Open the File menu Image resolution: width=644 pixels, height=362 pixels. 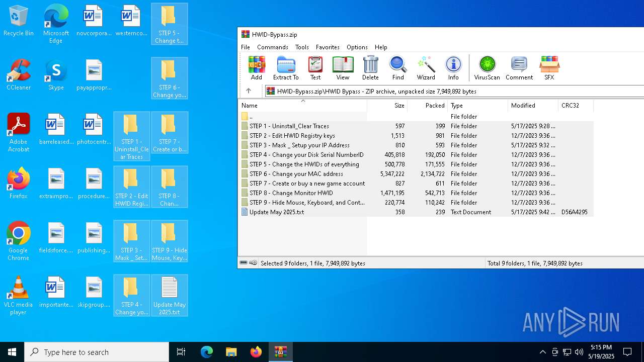point(246,47)
